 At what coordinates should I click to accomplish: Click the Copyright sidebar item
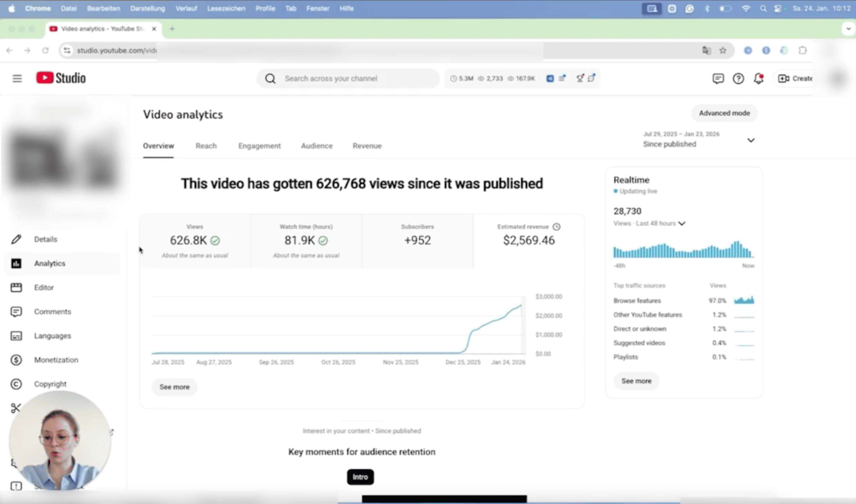pos(50,384)
